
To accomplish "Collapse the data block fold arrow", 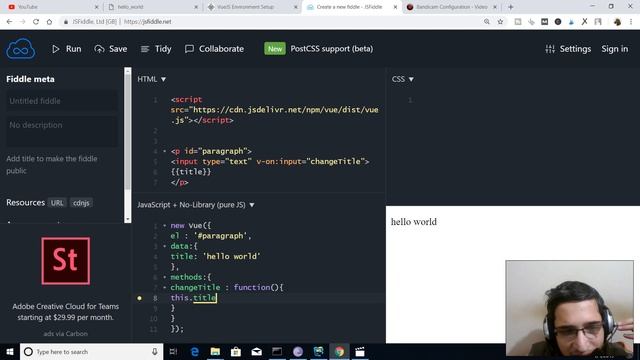I will click(x=164, y=246).
